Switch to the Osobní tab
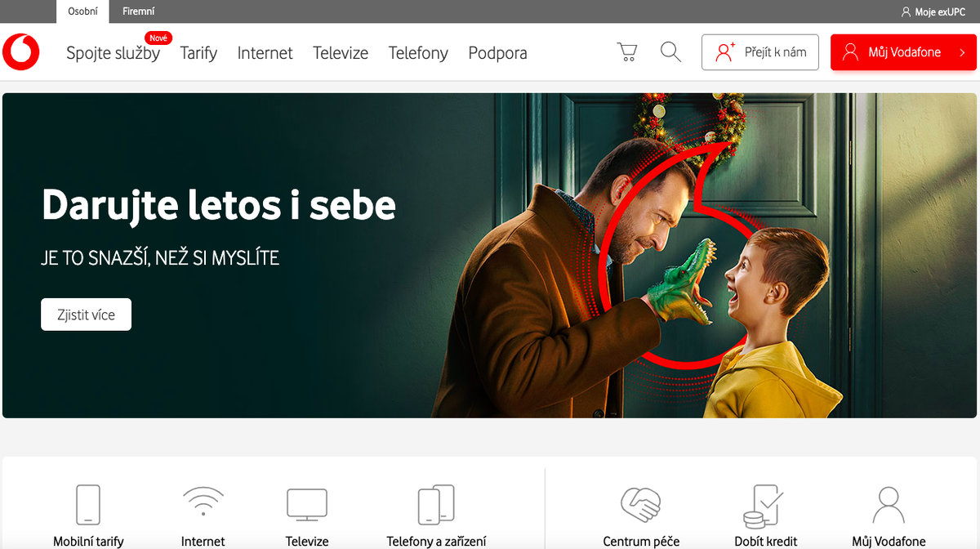The image size is (980, 549). (82, 11)
